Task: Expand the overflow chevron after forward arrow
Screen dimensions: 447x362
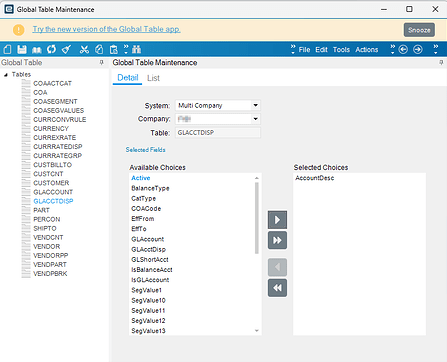Action: tap(436, 49)
